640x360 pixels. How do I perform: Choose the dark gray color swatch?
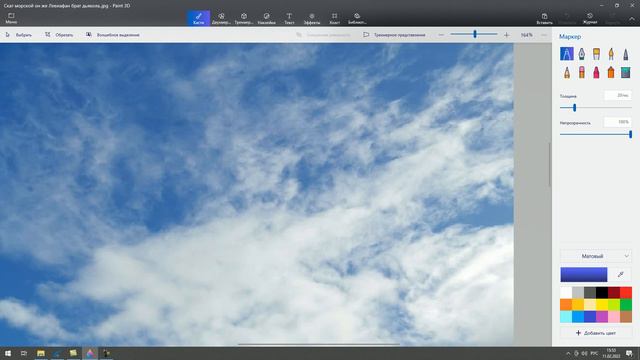click(590, 292)
